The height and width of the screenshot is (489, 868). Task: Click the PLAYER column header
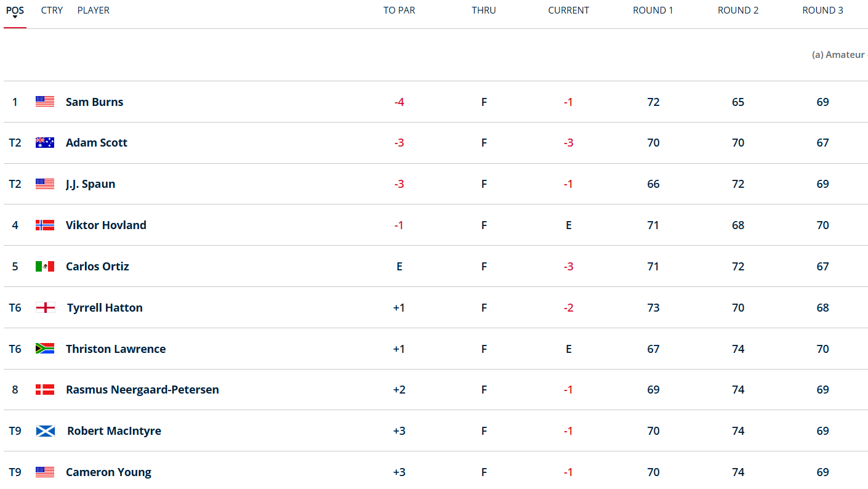(x=94, y=10)
